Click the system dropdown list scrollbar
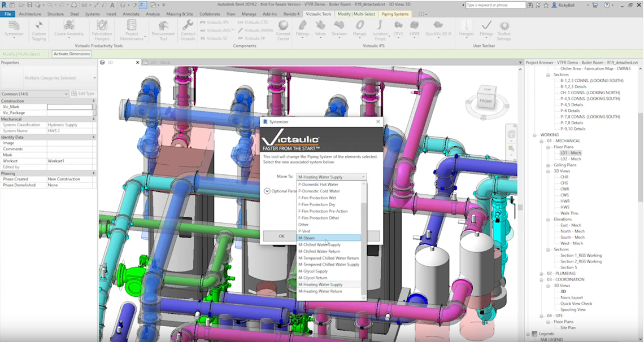The image size is (644, 342). coord(363,241)
